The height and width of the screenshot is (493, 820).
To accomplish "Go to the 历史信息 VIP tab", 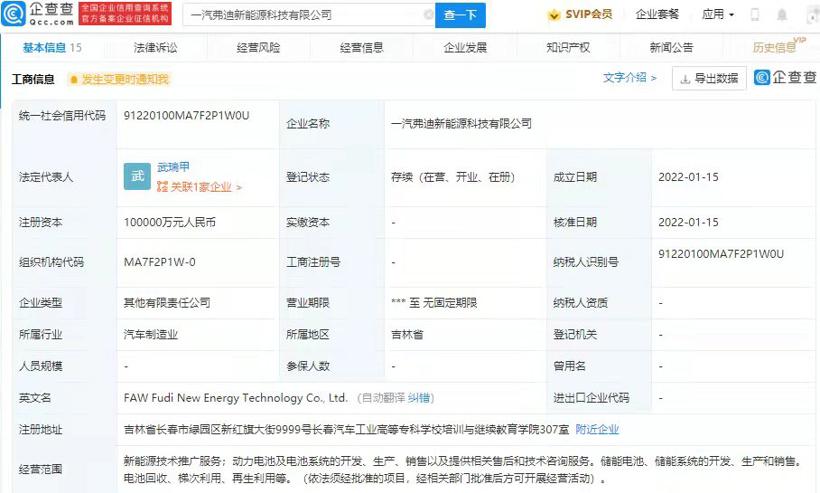I will pos(775,47).
